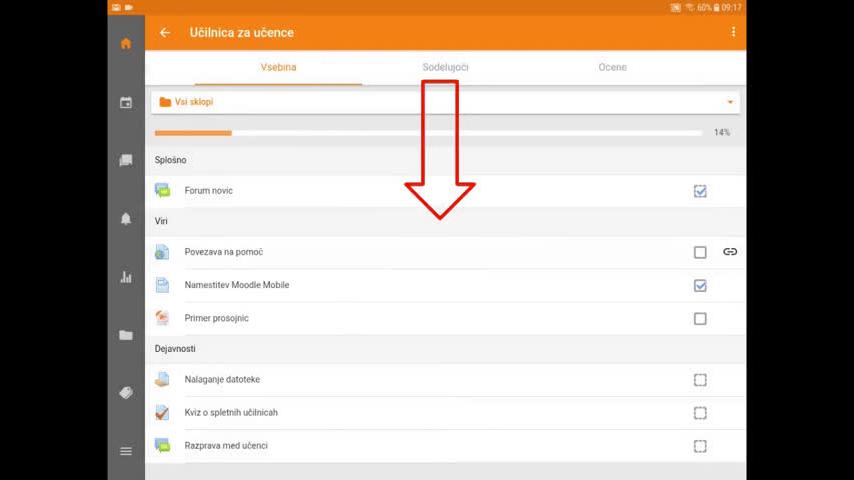This screenshot has width=854, height=480.
Task: Open Kviz o spletnih učilnicah
Action: pos(231,413)
